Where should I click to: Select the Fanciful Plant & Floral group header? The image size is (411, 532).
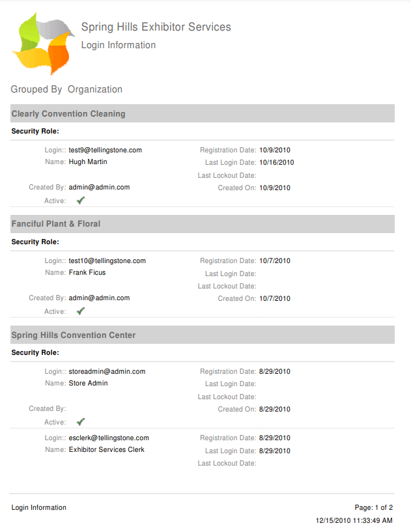[x=56, y=224]
